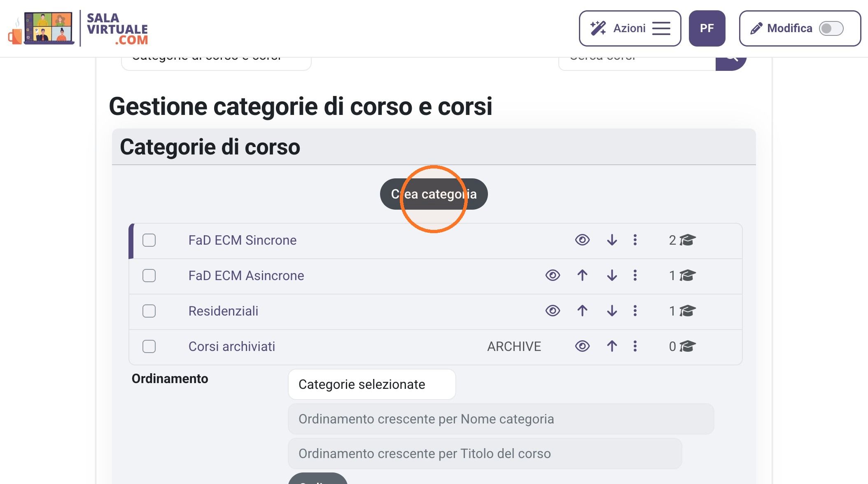Open Corsi archiviati three-dot menu

pos(635,346)
